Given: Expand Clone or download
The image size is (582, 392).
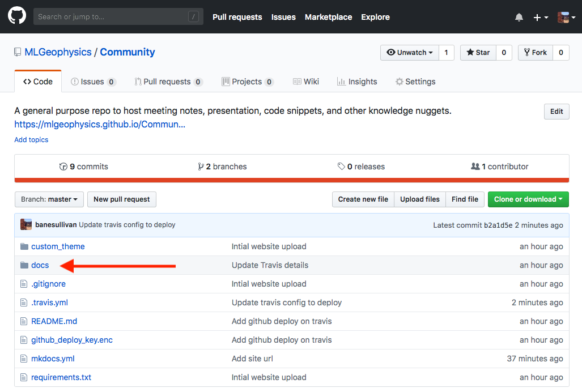Looking at the screenshot, I should (528, 199).
